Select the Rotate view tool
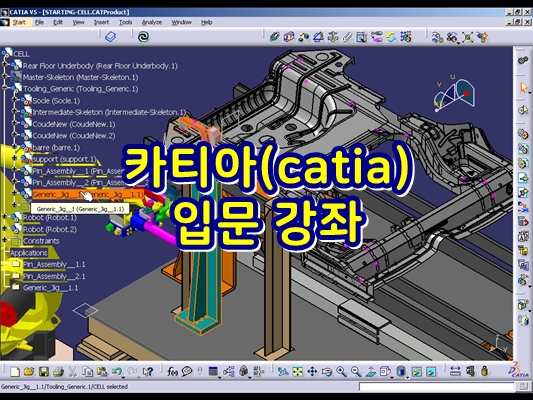This screenshot has width=533, height=400. [x=327, y=371]
